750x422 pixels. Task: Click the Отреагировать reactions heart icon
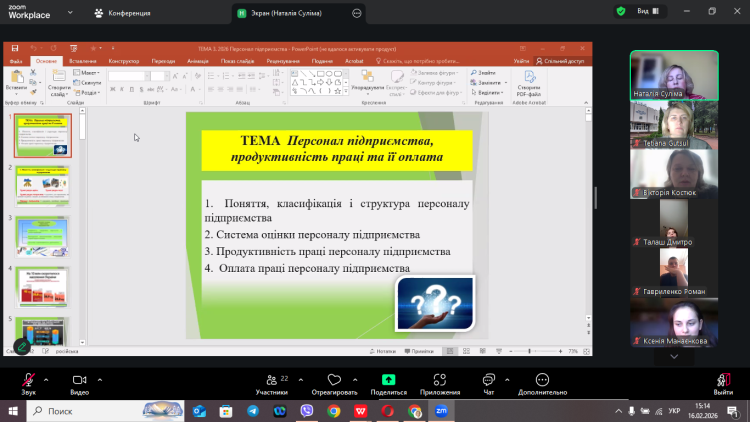click(x=335, y=380)
